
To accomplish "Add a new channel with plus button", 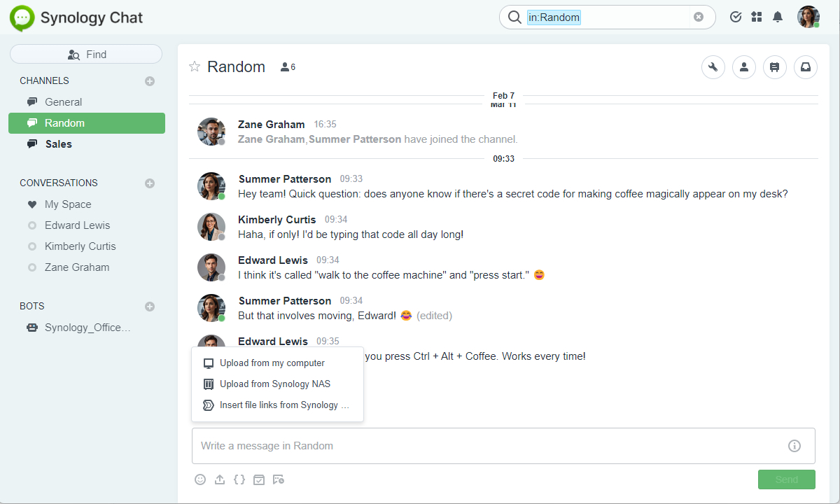I will coord(149,81).
